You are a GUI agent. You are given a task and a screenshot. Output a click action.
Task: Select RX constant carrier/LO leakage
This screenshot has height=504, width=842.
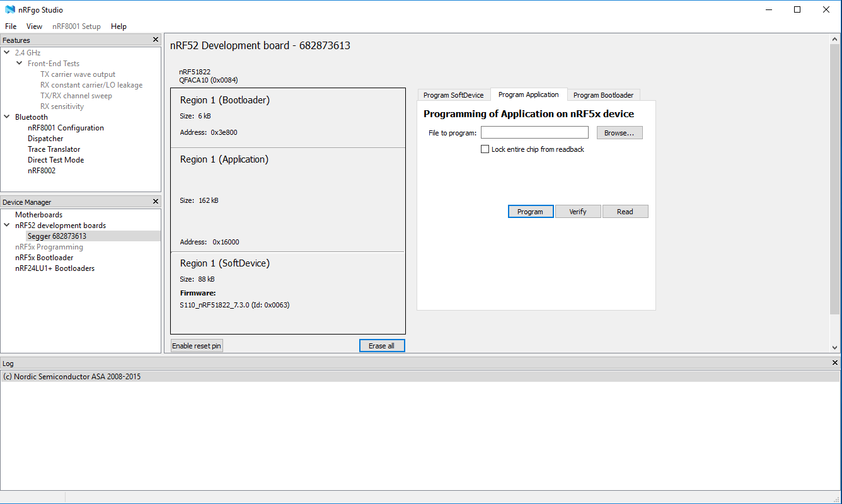(x=91, y=85)
